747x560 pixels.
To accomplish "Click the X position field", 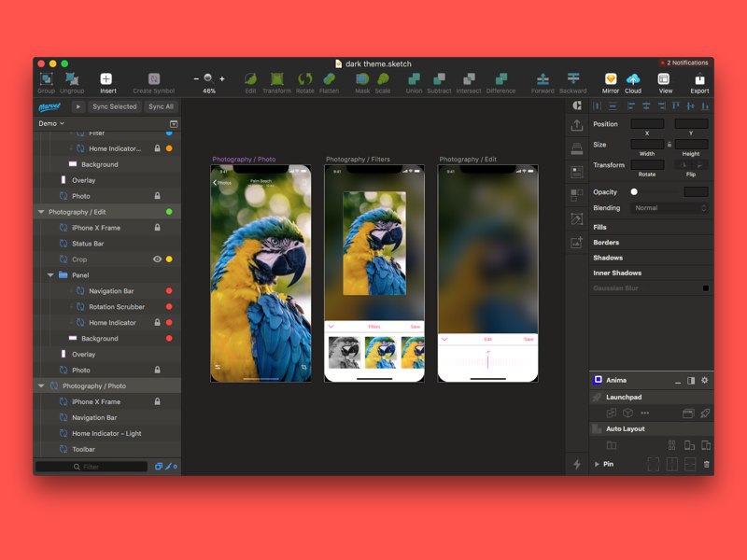I will click(x=647, y=124).
